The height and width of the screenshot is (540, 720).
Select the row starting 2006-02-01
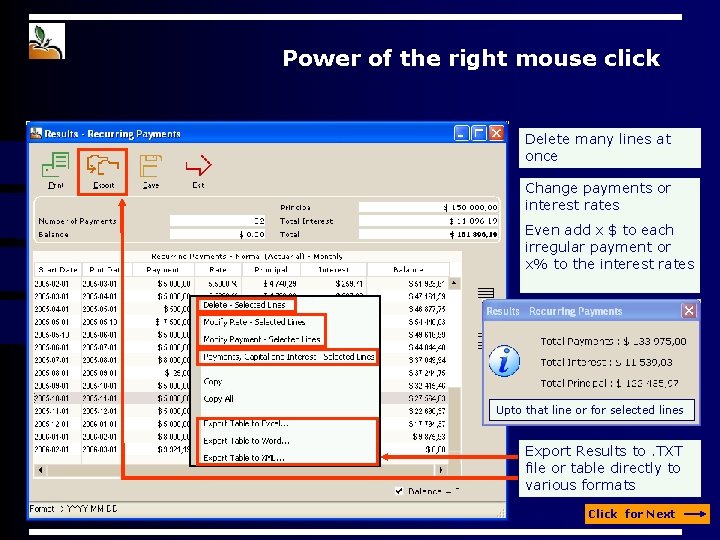coord(112,449)
